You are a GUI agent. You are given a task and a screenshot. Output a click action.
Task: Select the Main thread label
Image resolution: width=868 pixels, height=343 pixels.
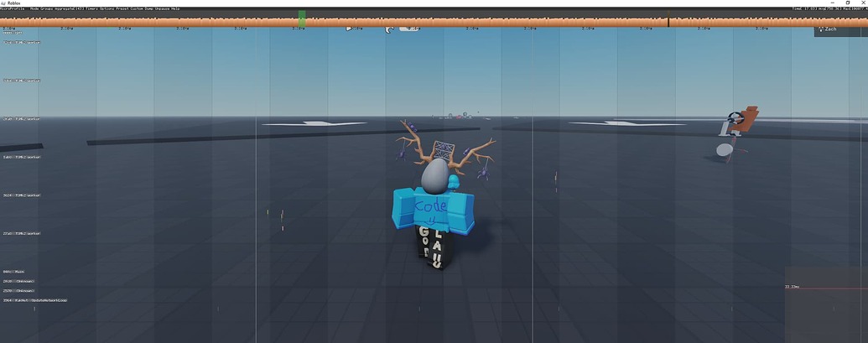(14, 272)
